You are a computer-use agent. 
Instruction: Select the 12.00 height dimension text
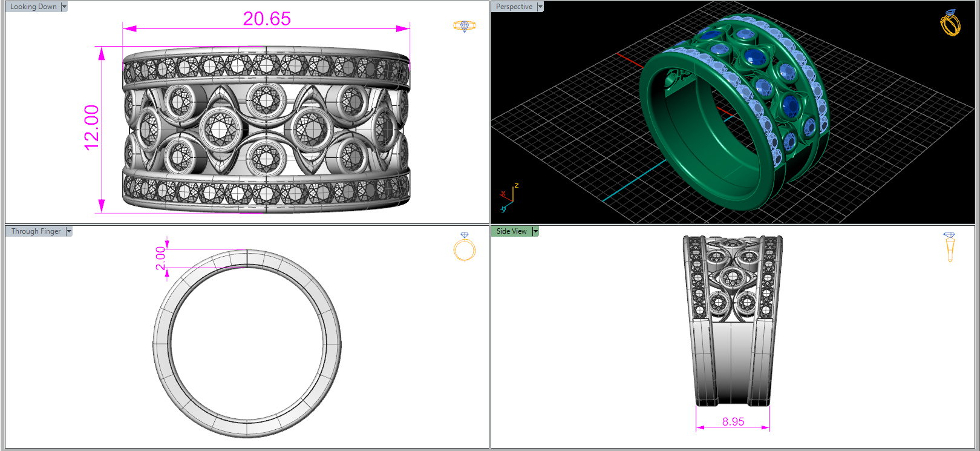pyautogui.click(x=91, y=128)
